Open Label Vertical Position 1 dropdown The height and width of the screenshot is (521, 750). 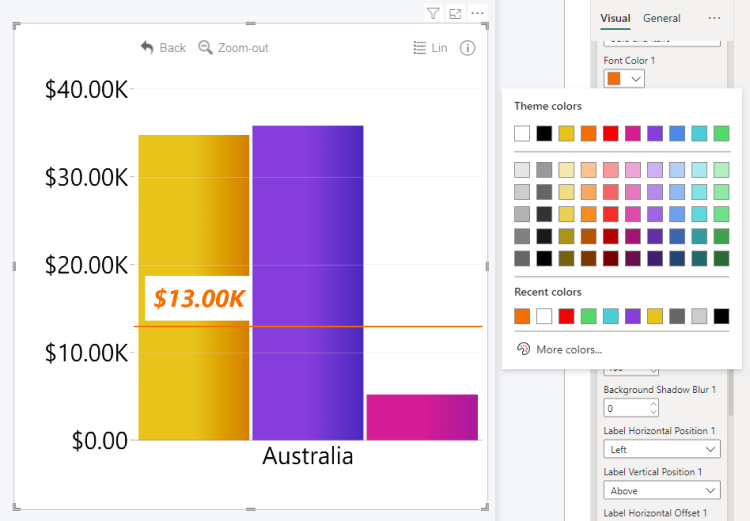[661, 490]
